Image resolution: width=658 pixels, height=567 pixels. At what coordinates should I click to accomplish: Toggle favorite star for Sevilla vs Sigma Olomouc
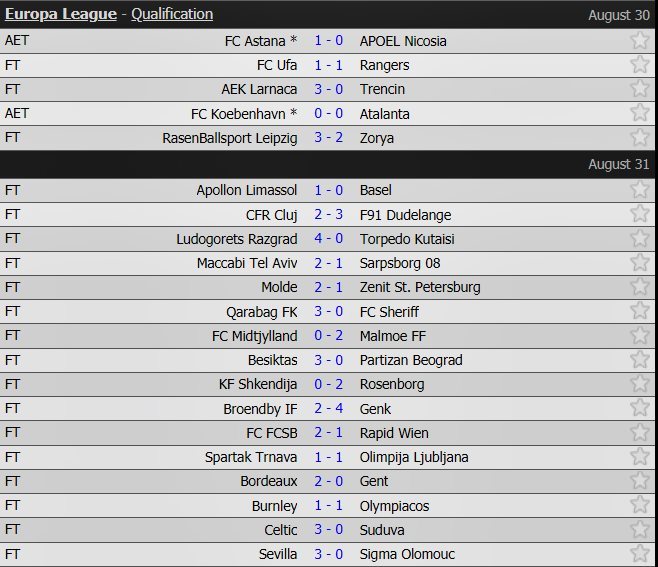coord(639,554)
